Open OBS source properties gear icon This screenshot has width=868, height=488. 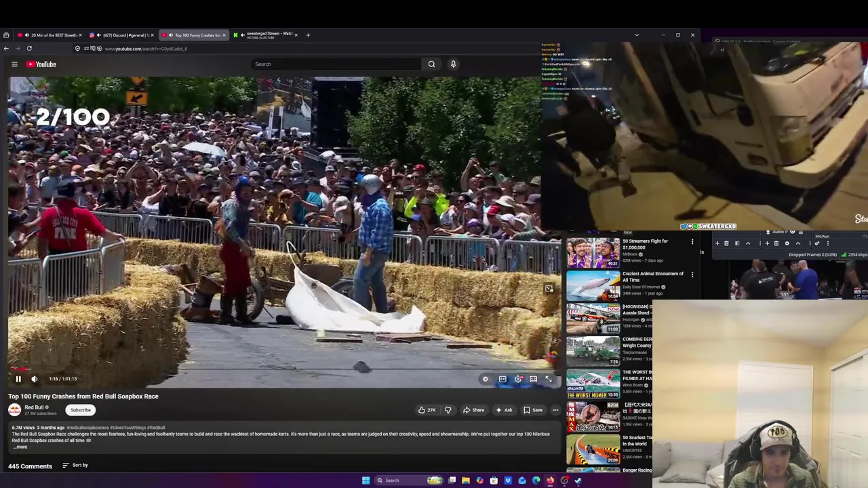pos(787,243)
